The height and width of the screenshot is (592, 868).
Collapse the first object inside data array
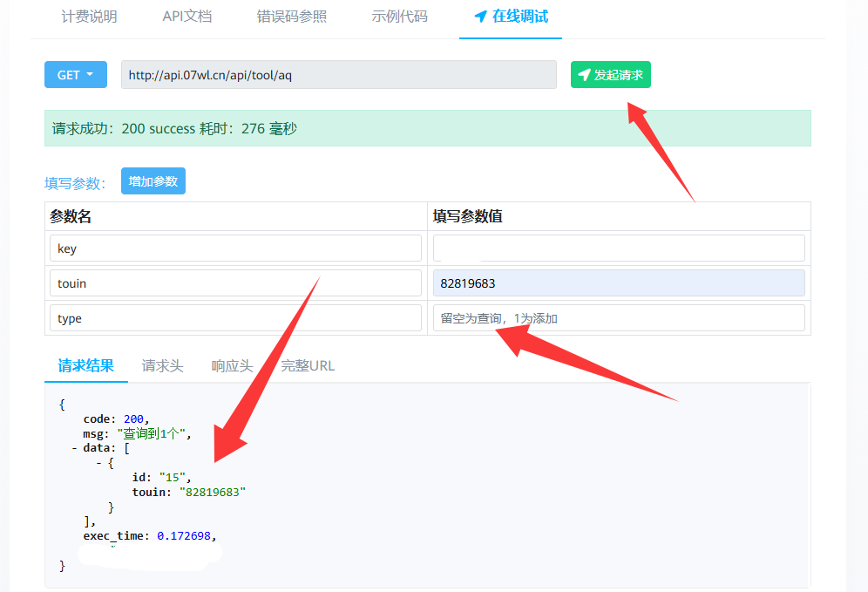point(99,462)
